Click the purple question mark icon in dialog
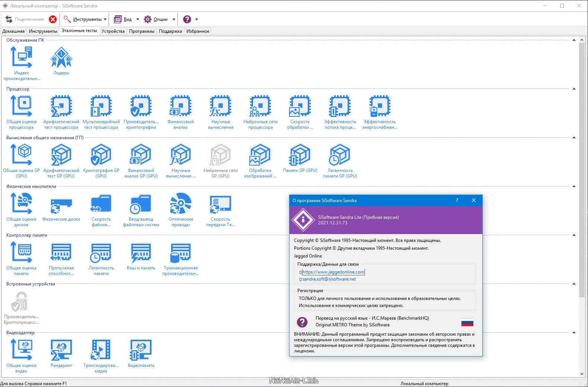 coord(302,322)
